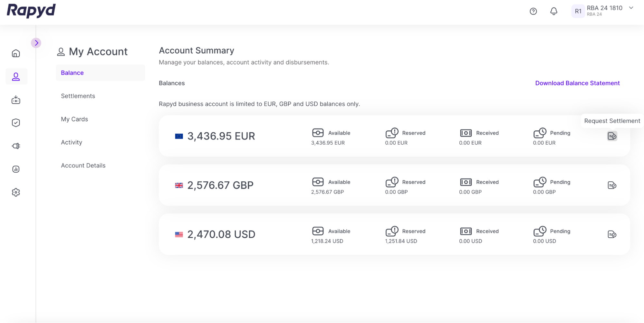Select the My Account sidebar icon
Screen dimensions: 644x323
16,77
